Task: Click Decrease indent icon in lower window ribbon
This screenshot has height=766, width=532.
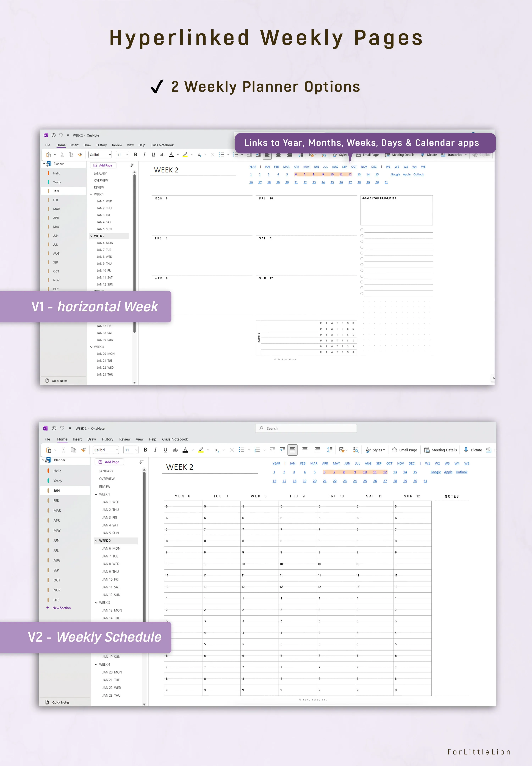Action: click(272, 450)
